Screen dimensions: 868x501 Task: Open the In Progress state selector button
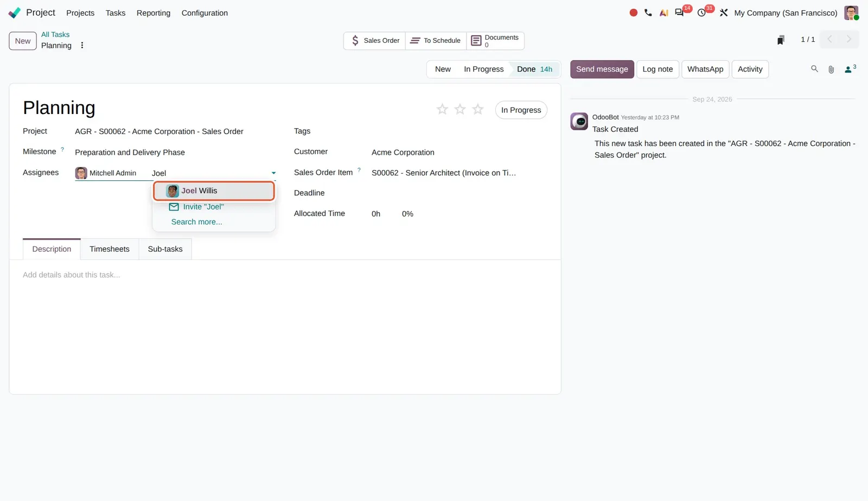521,110
